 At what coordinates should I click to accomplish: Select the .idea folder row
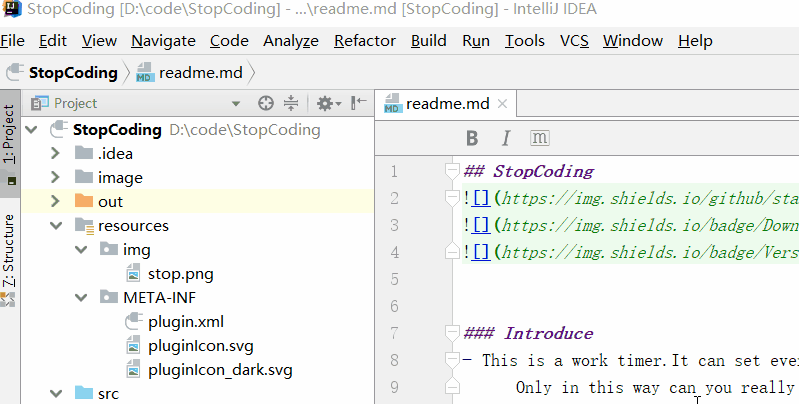click(197, 153)
